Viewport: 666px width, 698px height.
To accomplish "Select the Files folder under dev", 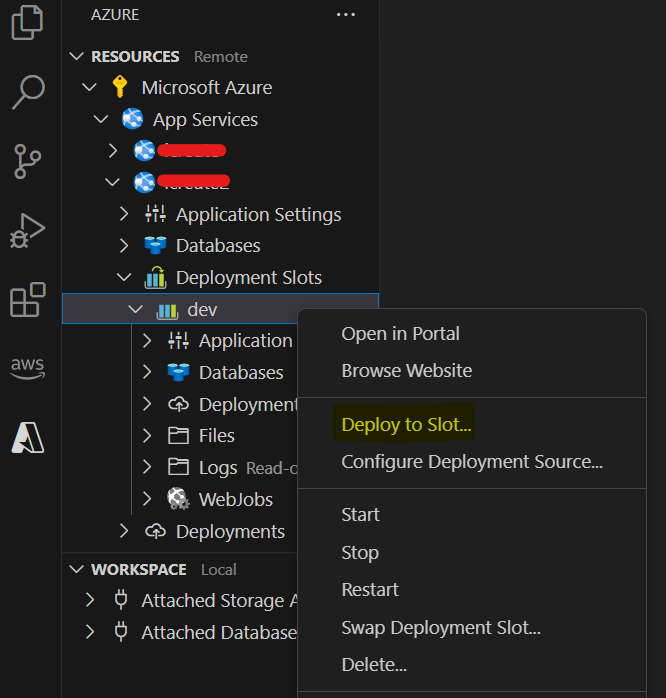I will (x=216, y=436).
